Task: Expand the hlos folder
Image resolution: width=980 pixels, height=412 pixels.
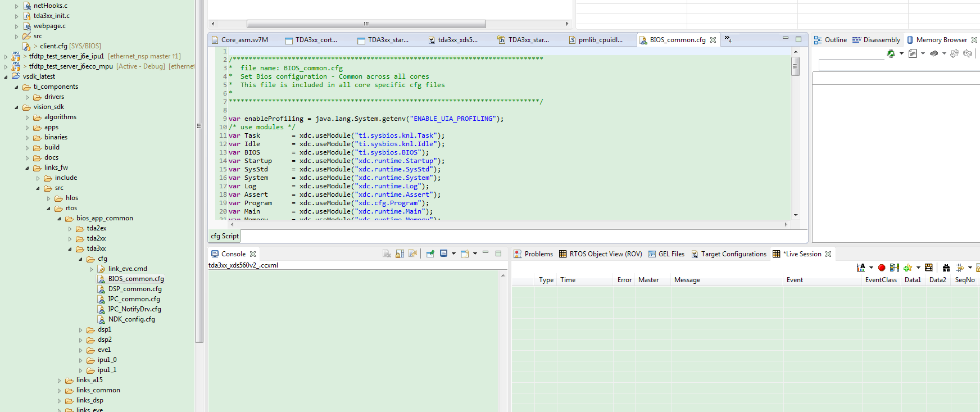Action: (49, 198)
